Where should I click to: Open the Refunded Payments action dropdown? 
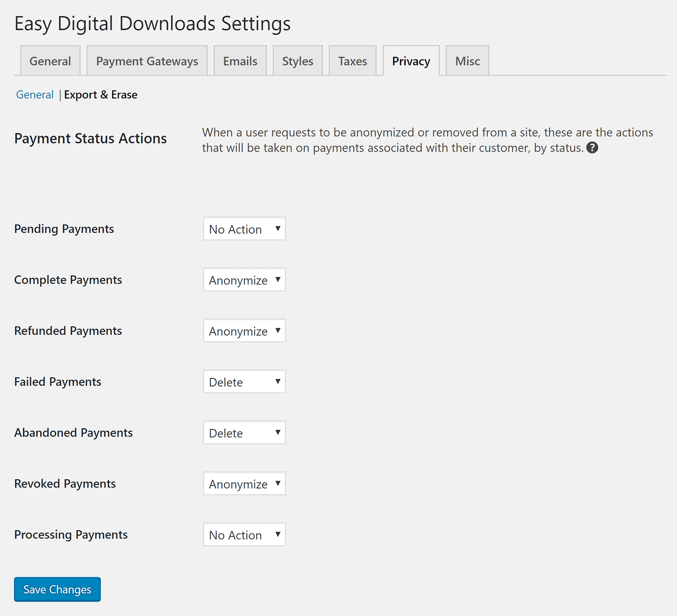(x=244, y=331)
